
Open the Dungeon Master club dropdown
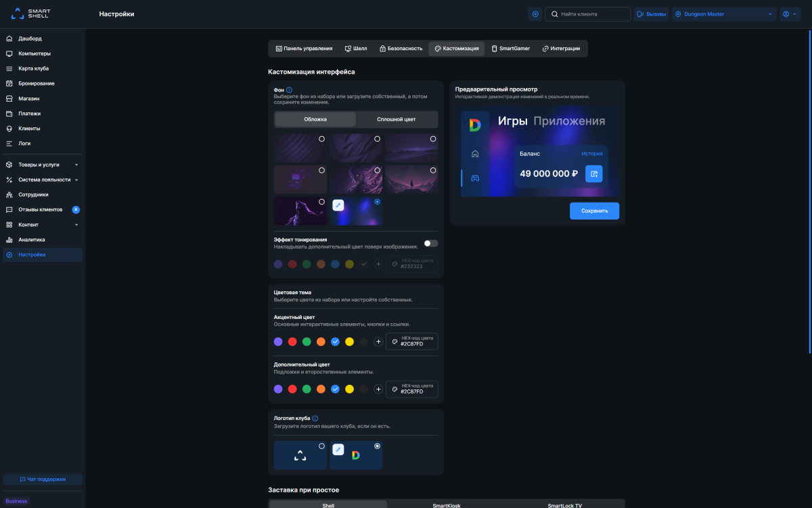tap(724, 14)
